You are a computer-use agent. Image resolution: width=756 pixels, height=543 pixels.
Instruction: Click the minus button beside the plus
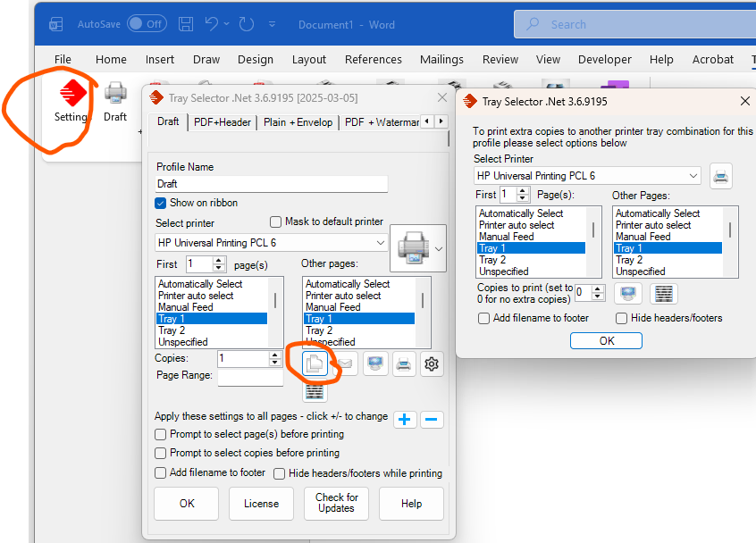pyautogui.click(x=433, y=419)
